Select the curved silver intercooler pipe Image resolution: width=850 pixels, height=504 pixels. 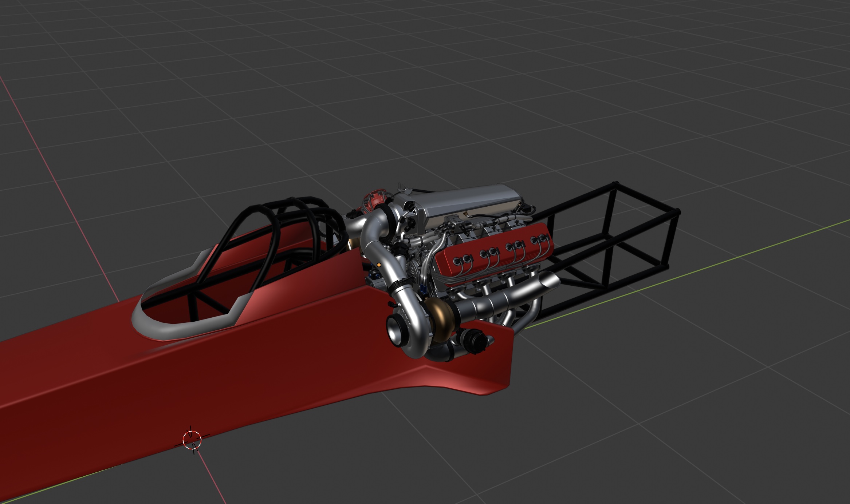point(371,233)
